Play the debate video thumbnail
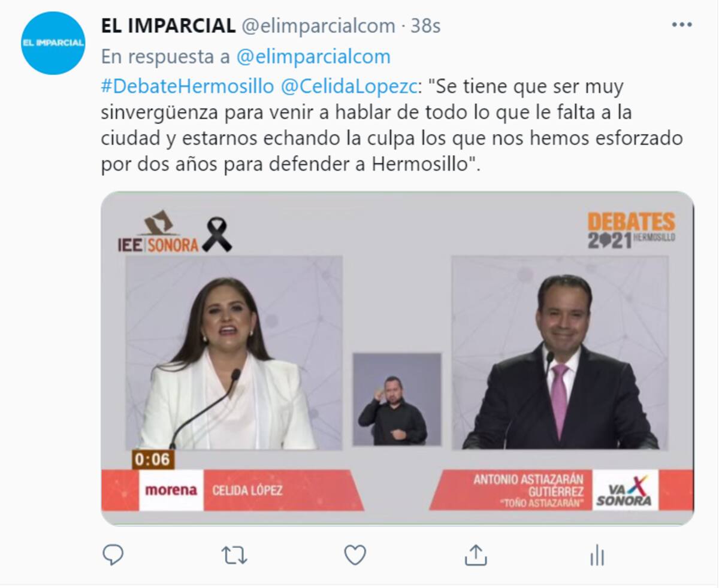The image size is (719, 588). pyautogui.click(x=397, y=358)
